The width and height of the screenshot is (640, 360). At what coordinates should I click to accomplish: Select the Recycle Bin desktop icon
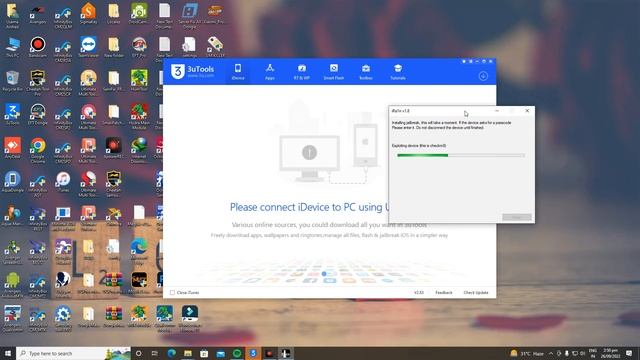[x=12, y=80]
